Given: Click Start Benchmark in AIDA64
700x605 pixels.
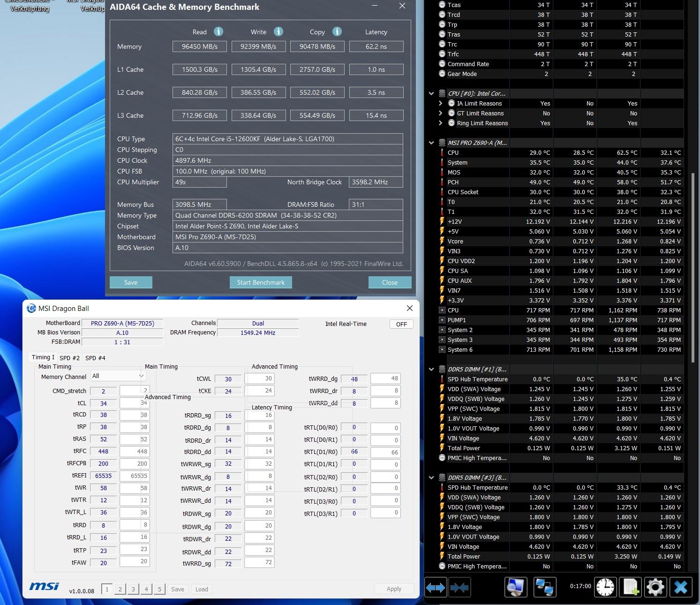Looking at the screenshot, I should tap(261, 282).
